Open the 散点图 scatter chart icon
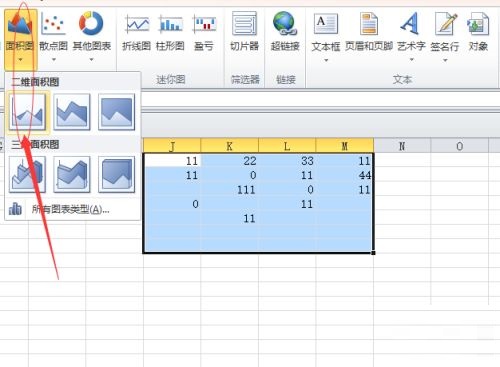Viewport: 500px width, 367px height. (x=53, y=23)
